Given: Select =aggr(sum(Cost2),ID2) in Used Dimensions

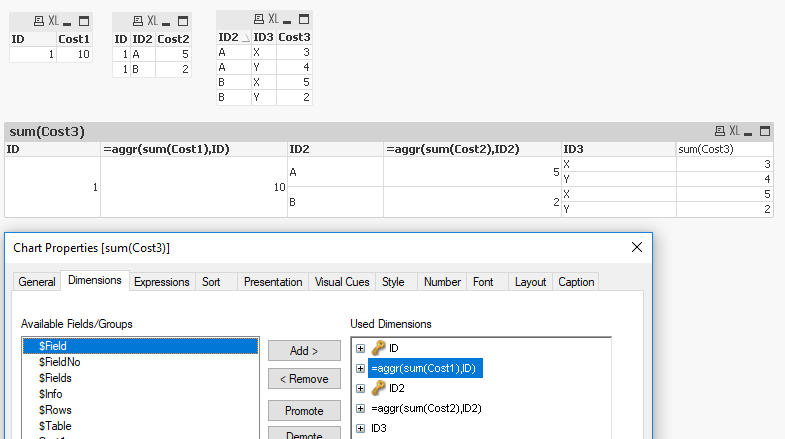Looking at the screenshot, I should pyautogui.click(x=426, y=408).
